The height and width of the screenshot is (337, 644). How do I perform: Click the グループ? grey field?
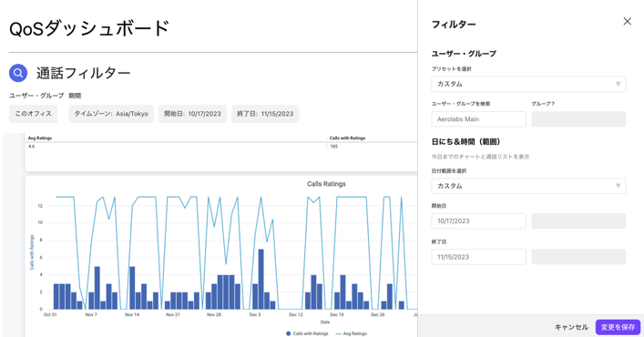[578, 119]
